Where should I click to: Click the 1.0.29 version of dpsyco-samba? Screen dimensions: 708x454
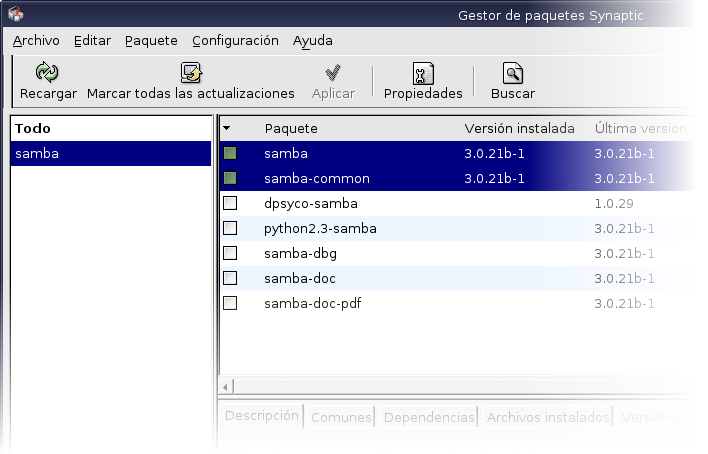[614, 203]
